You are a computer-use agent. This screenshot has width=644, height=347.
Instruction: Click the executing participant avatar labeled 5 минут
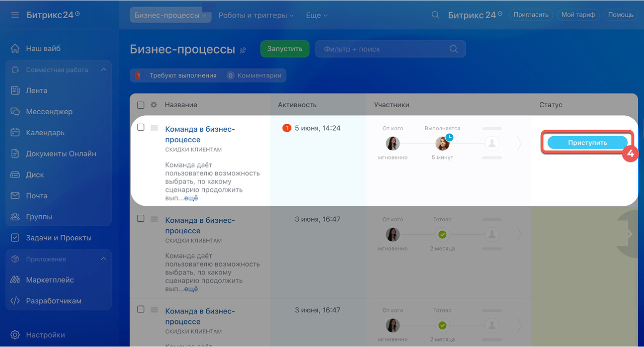point(442,143)
